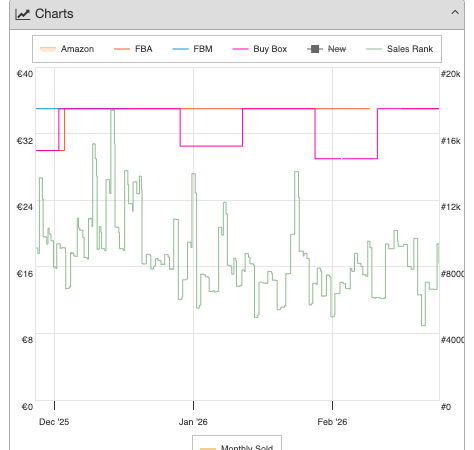Click the €24 price axis label
The width and height of the screenshot is (474, 450).
coord(25,207)
